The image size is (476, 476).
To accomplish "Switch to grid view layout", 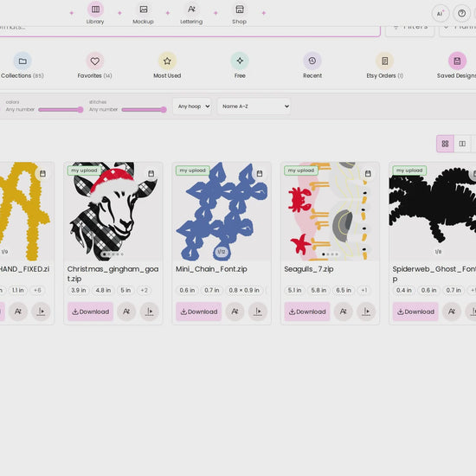I will (445, 144).
